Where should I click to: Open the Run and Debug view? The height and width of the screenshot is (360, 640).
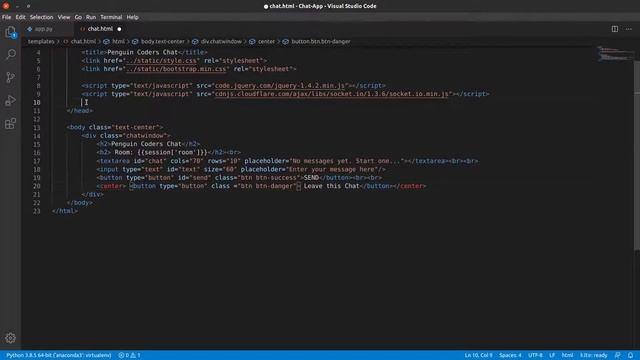pyautogui.click(x=11, y=100)
